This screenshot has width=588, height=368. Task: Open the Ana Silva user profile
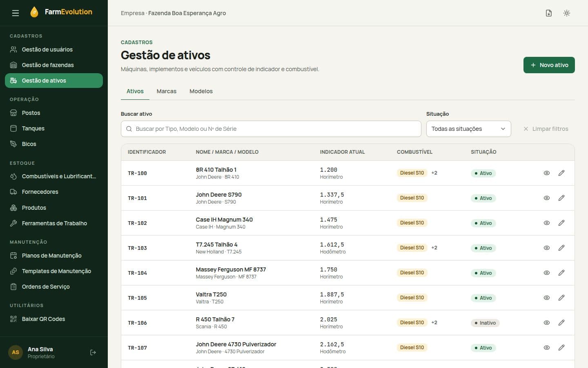pos(40,352)
